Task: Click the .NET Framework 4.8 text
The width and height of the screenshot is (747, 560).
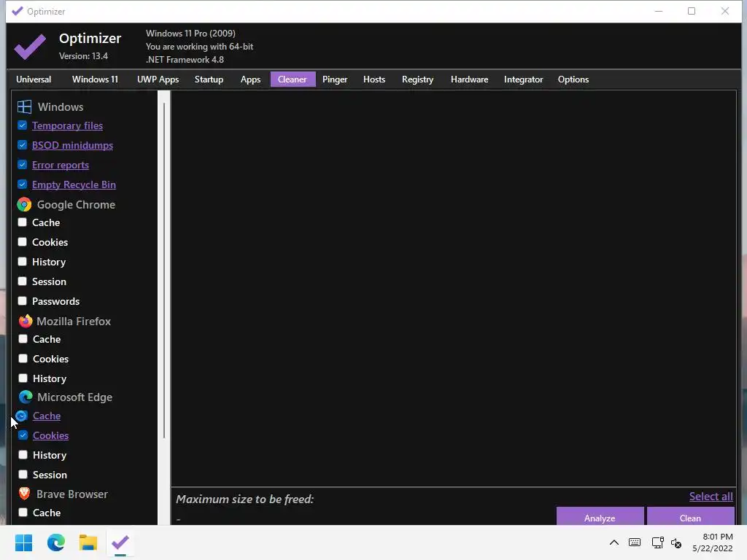Action: click(x=185, y=60)
